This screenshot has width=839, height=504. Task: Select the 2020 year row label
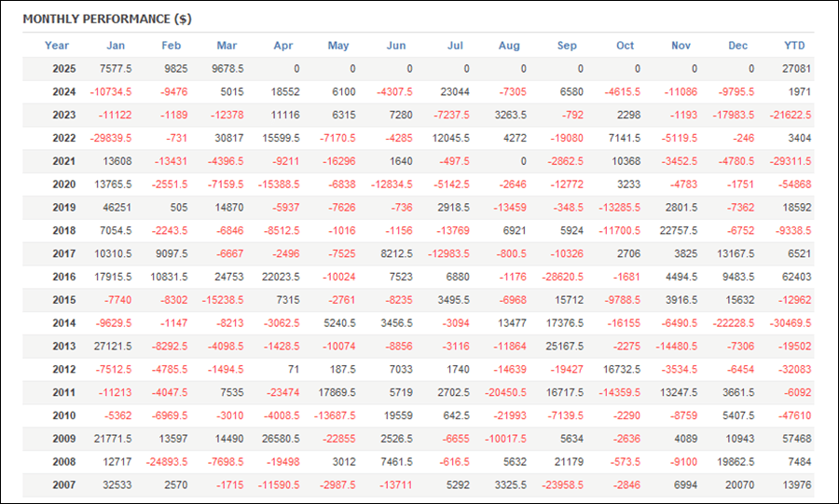(x=64, y=184)
